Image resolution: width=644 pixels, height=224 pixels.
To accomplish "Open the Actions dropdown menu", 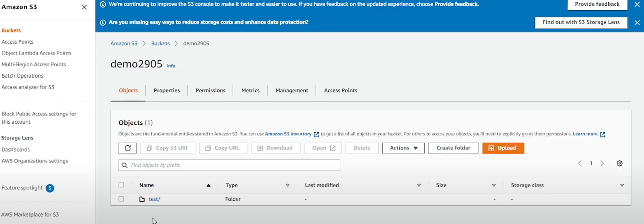I will [x=403, y=148].
